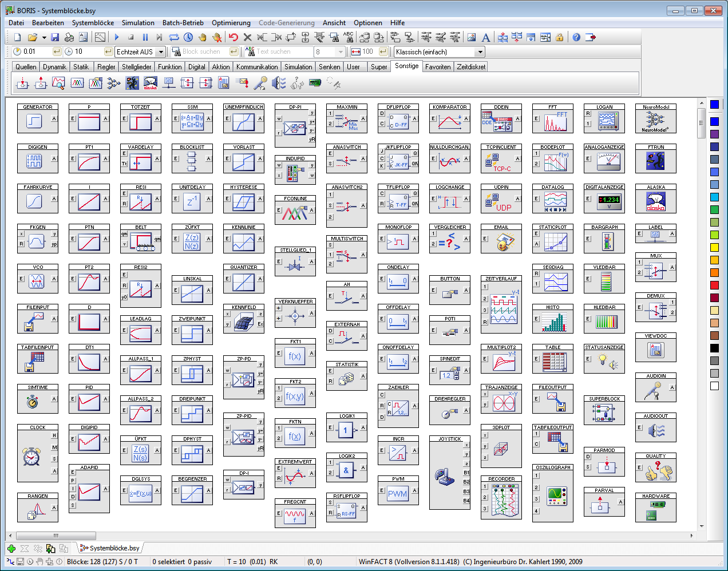Switch to the Zeitdiskret tab

point(471,67)
